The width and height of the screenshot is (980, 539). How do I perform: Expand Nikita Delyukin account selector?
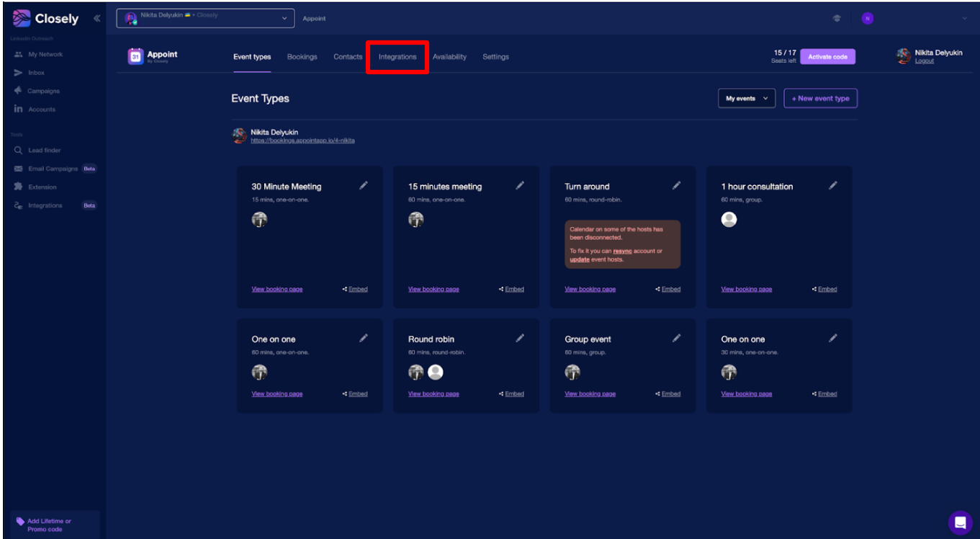tap(205, 19)
